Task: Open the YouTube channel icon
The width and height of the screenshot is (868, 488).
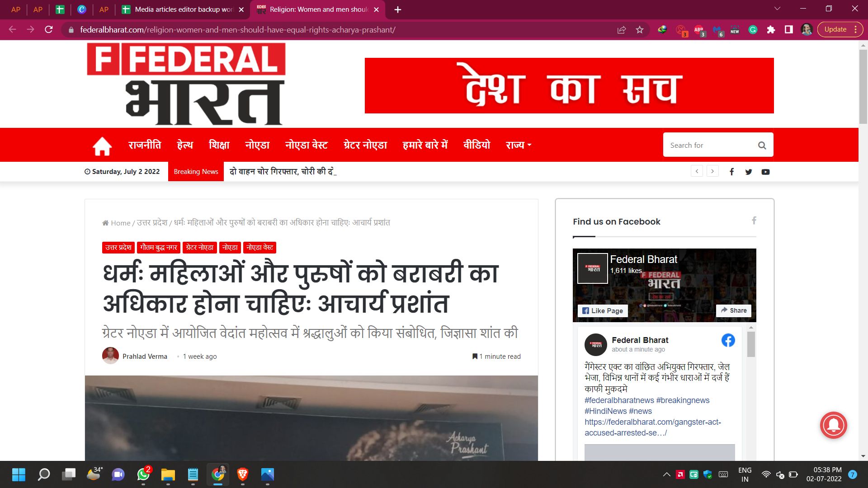Action: point(765,172)
